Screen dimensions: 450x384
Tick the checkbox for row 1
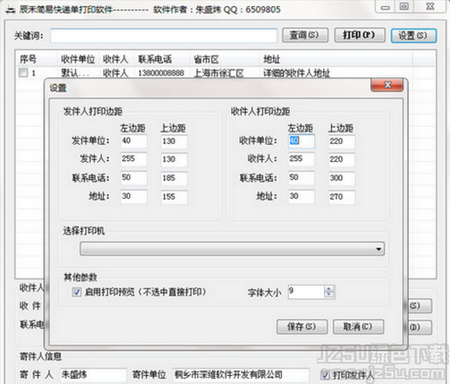click(23, 73)
